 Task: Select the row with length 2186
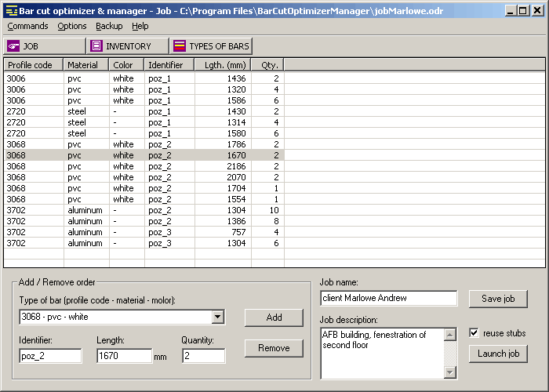[144, 166]
